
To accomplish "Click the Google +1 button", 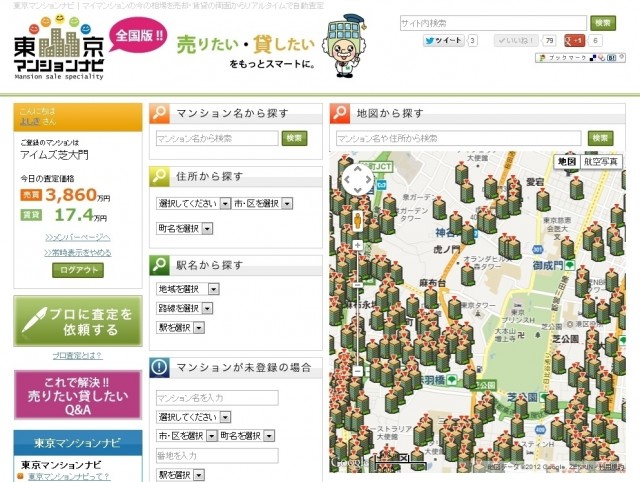I will [x=574, y=41].
